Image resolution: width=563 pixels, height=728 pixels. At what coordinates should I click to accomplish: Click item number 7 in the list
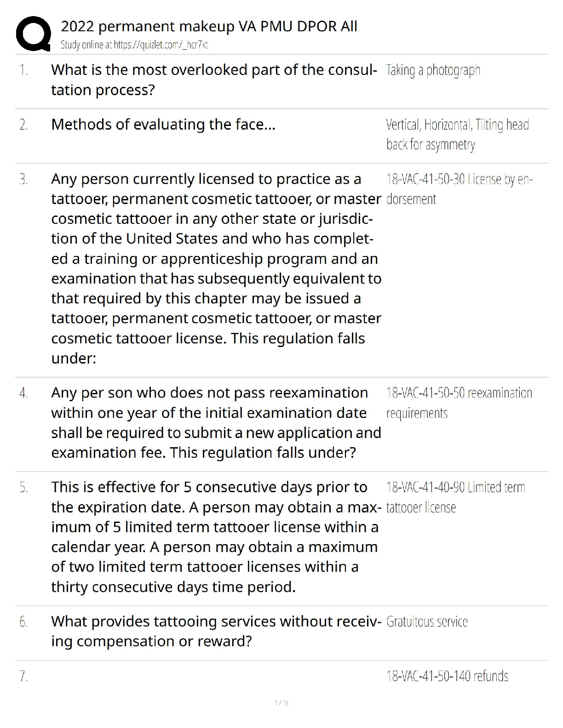click(x=23, y=677)
